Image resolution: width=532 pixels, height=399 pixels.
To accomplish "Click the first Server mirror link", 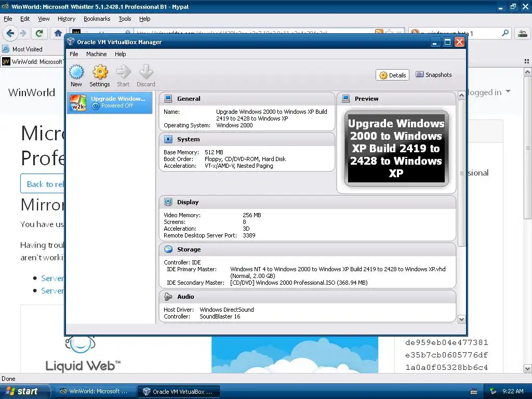I will pos(52,278).
